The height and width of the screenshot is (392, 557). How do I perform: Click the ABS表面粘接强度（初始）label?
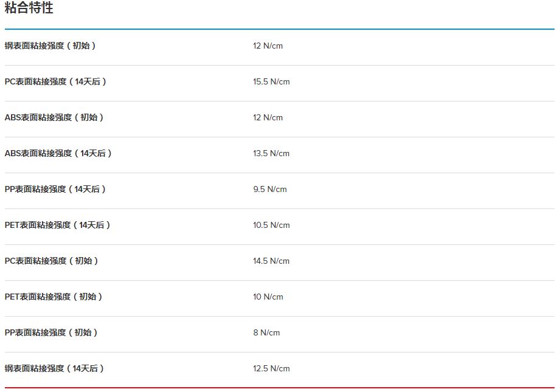pyautogui.click(x=54, y=118)
